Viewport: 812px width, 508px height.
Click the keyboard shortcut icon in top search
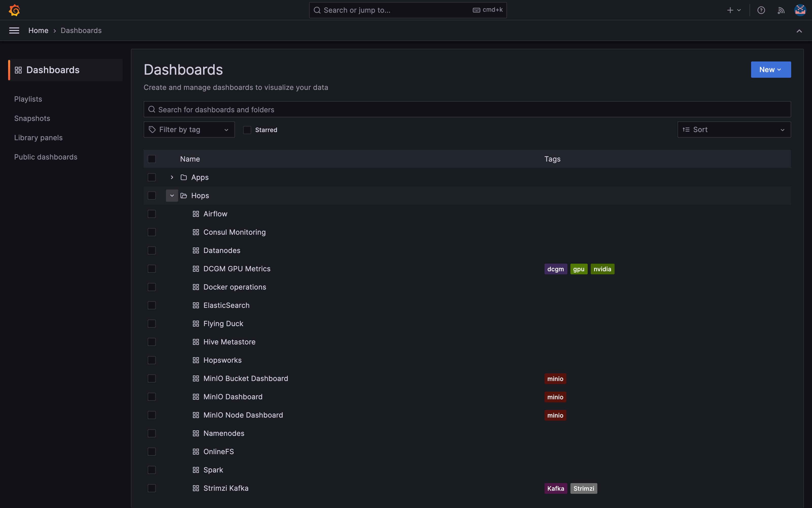476,10
